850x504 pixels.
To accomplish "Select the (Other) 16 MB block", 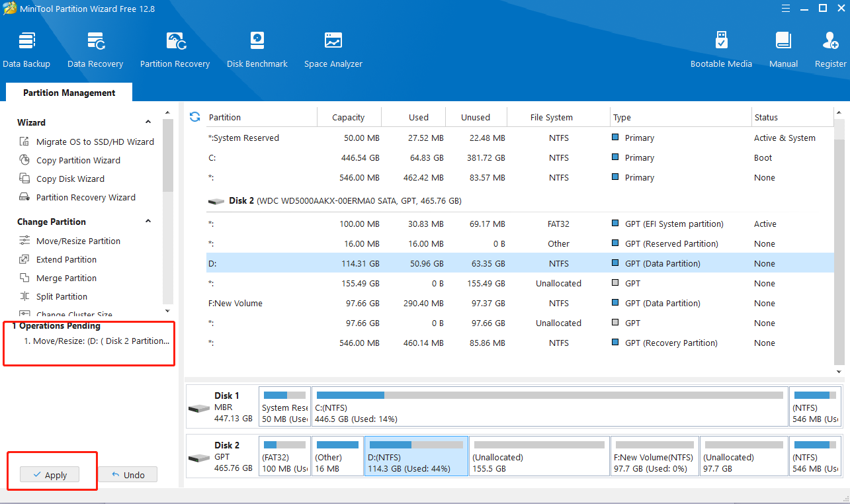I will point(337,456).
